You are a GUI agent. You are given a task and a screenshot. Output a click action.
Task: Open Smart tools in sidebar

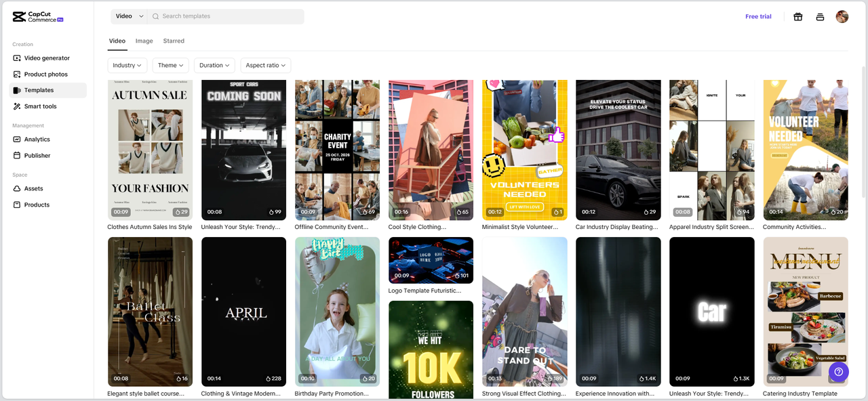coord(41,106)
